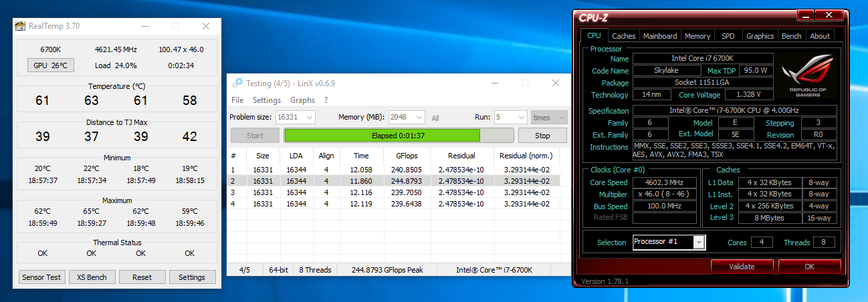Open the Graphs menu in LinX
Screen dimensions: 868x302
[x=302, y=100]
